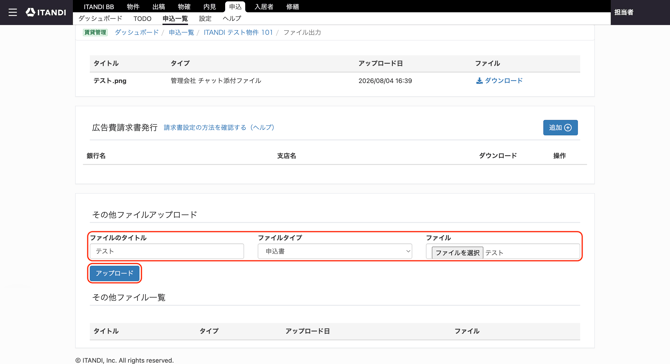670x364 pixels.
Task: Click the ファイルを選択 button
Action: pyautogui.click(x=457, y=252)
